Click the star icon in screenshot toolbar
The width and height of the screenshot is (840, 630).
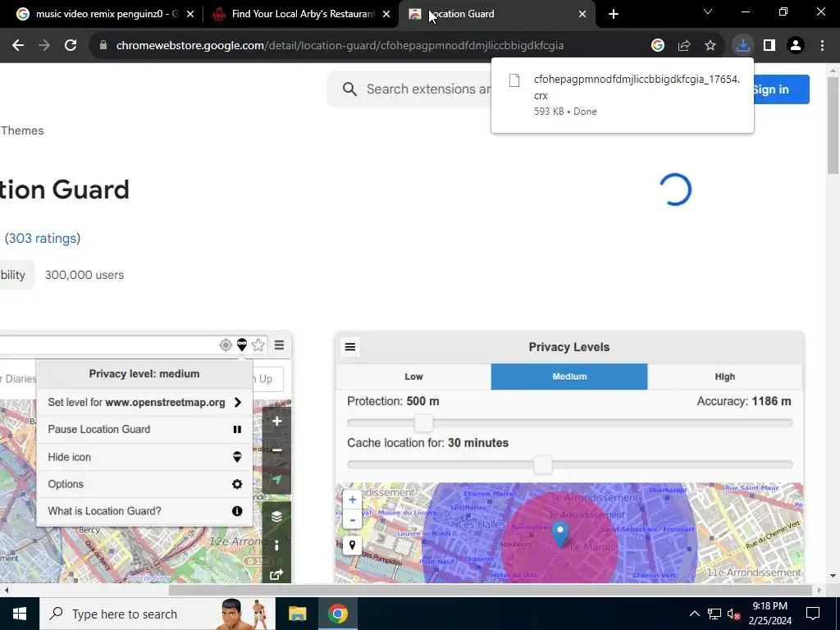[x=258, y=345]
